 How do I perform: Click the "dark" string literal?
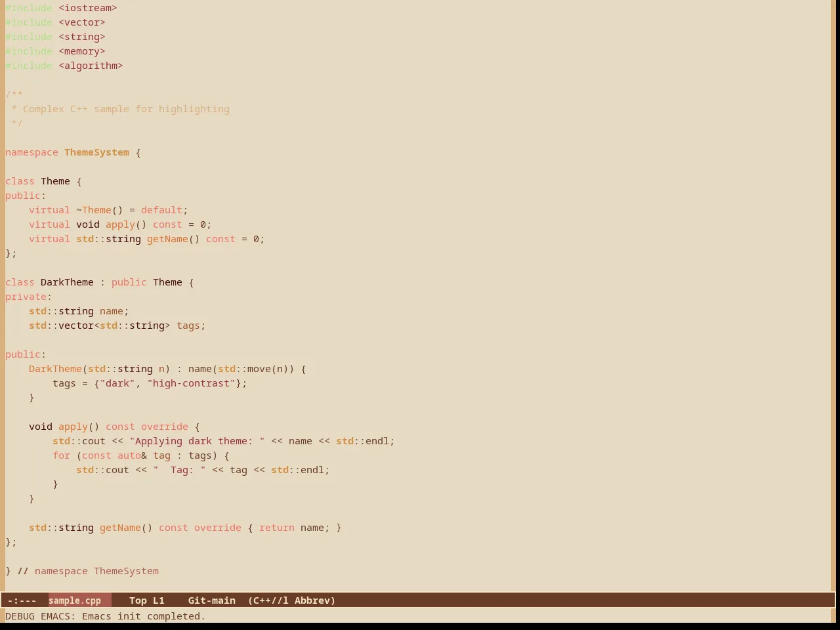click(117, 383)
